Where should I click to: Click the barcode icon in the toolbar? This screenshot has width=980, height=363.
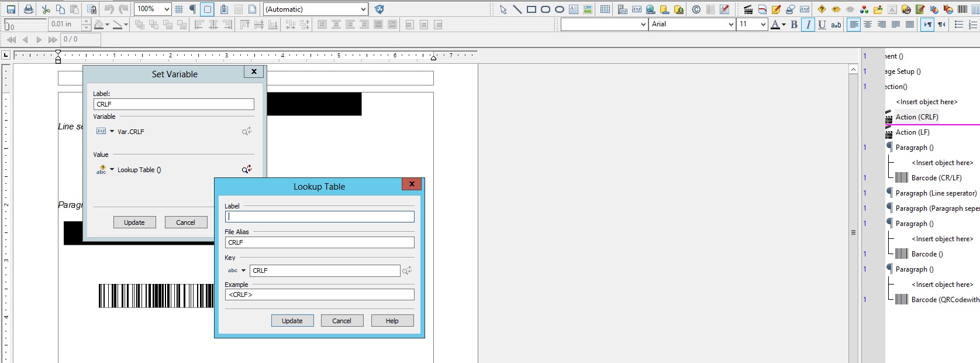(962, 9)
